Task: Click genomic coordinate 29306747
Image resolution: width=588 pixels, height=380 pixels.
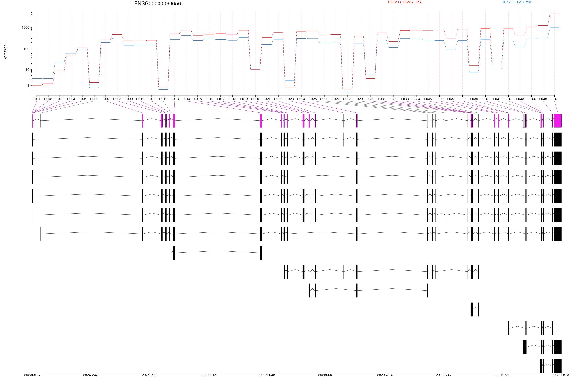Action: pyautogui.click(x=443, y=375)
